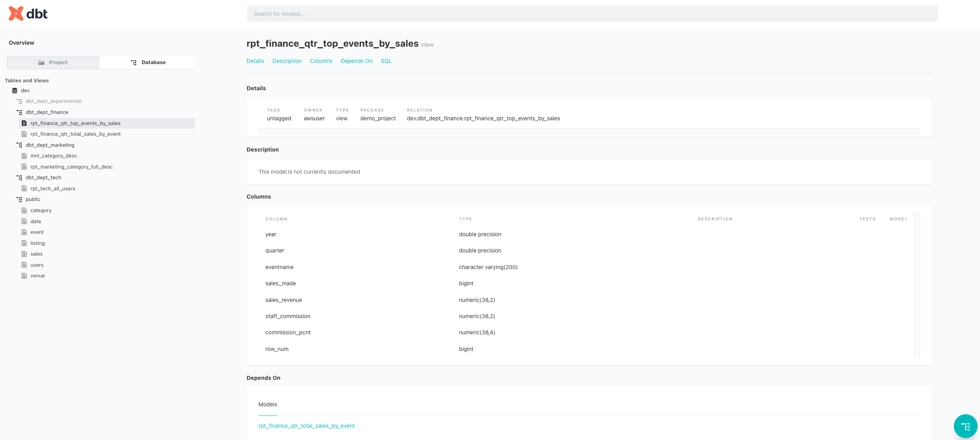980x440 pixels.
Task: Open the rpt_finance_qtr_total_sales_by_event dependency link
Action: coord(306,426)
